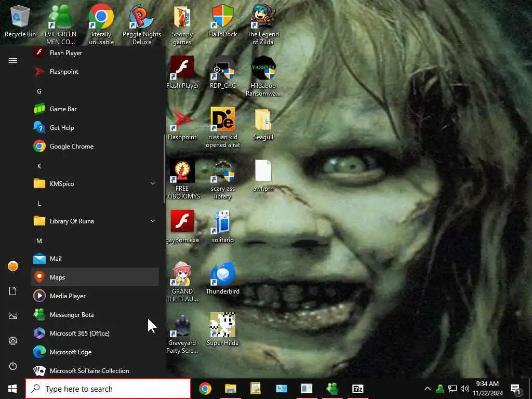
Task: Select Thunderbird desktop shortcut
Action: point(222,278)
